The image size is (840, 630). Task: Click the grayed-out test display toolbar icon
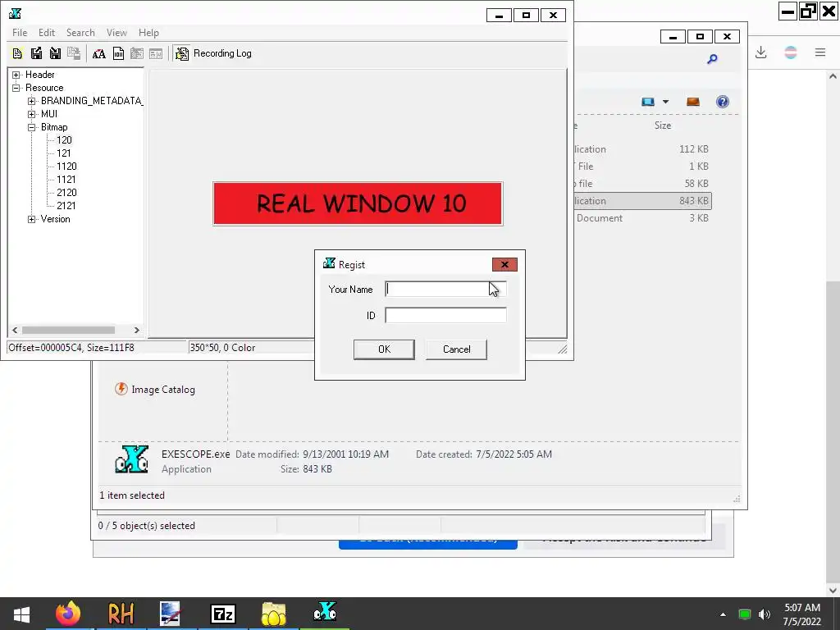coord(156,53)
